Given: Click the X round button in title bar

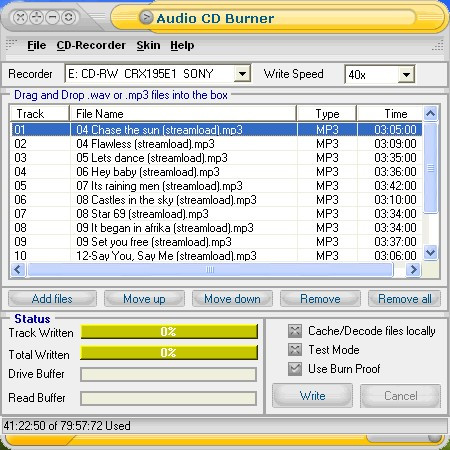Looking at the screenshot, I should coord(20,17).
